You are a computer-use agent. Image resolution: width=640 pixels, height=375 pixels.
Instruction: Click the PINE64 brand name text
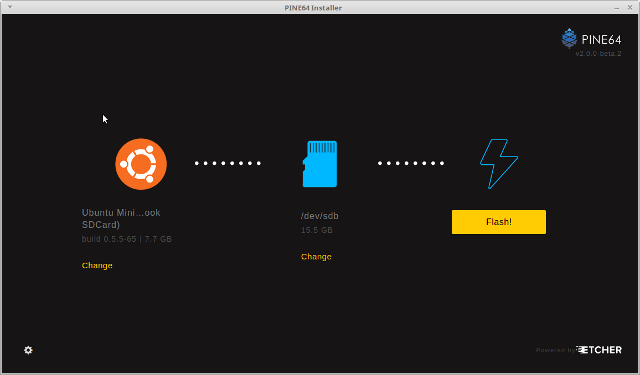click(601, 40)
